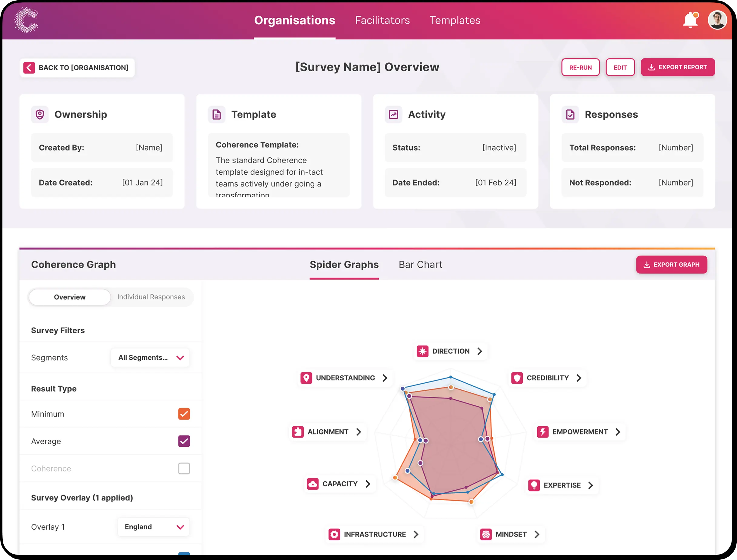
Task: Open the Facilitators navigation tab
Action: tap(382, 20)
